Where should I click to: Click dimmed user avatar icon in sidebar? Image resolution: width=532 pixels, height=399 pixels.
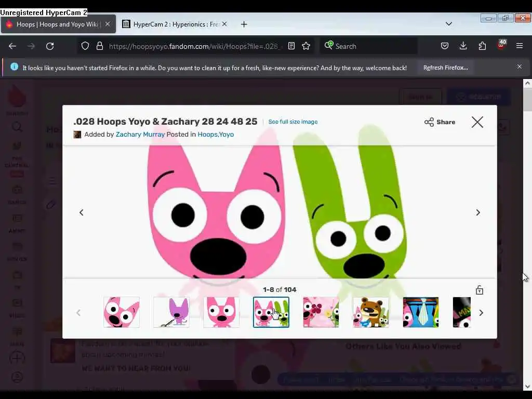click(17, 377)
